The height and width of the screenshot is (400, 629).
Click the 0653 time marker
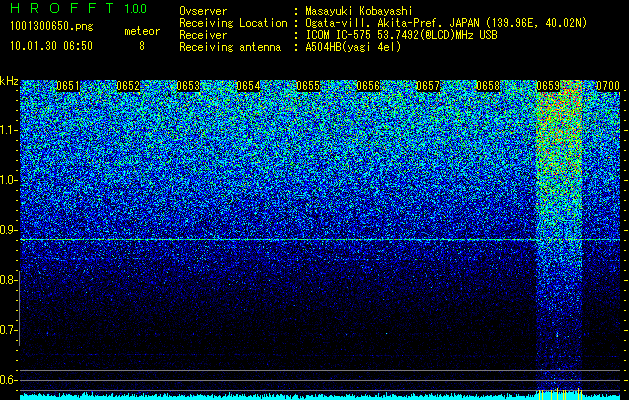tap(188, 86)
